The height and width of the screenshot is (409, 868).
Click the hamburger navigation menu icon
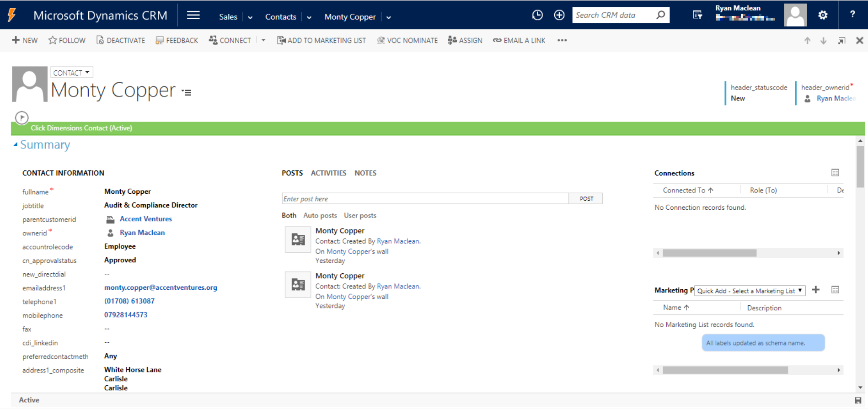[193, 16]
